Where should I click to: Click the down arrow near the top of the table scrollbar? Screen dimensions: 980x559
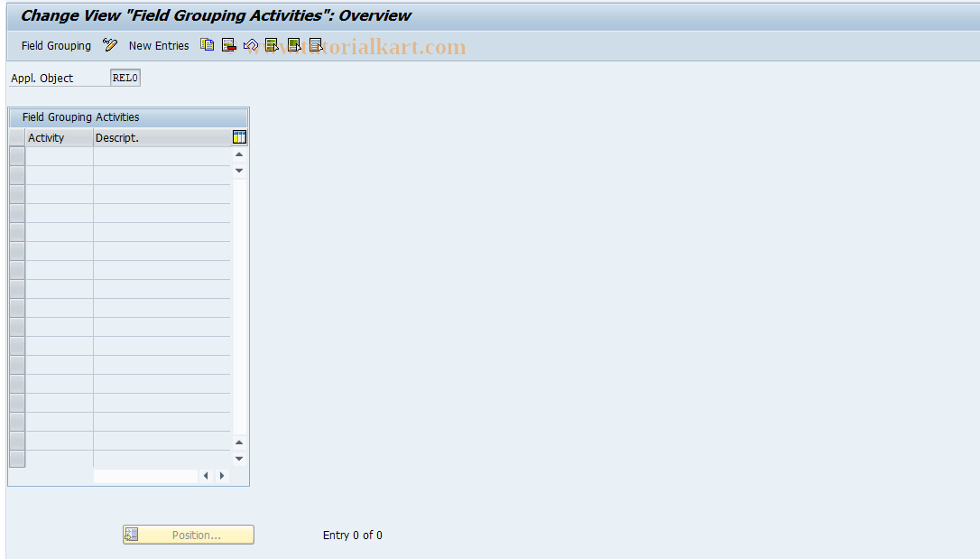tap(239, 170)
